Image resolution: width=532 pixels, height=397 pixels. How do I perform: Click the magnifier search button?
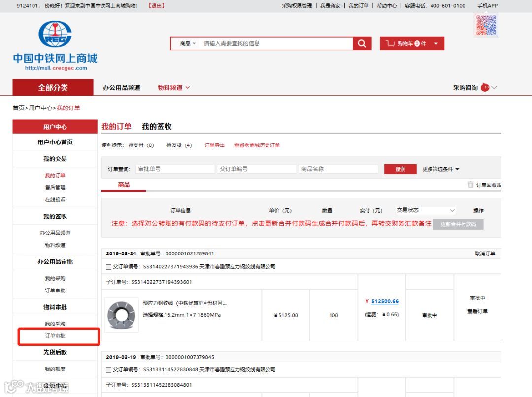(x=362, y=43)
